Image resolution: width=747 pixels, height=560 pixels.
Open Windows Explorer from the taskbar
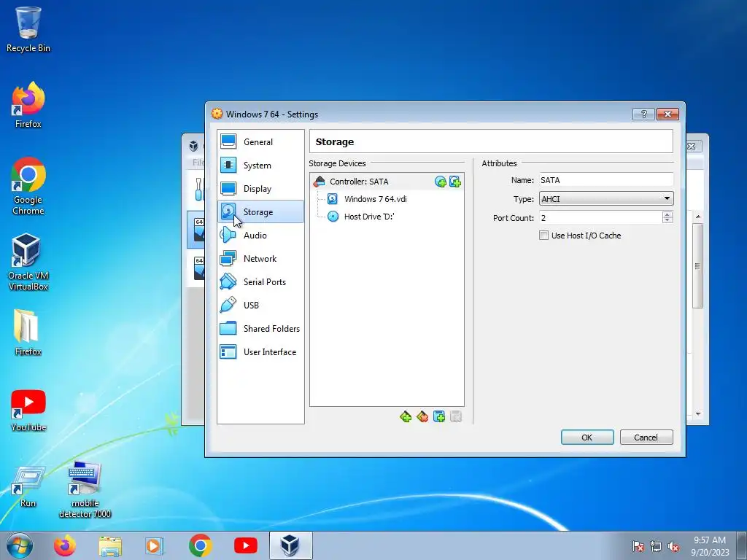[x=110, y=546]
